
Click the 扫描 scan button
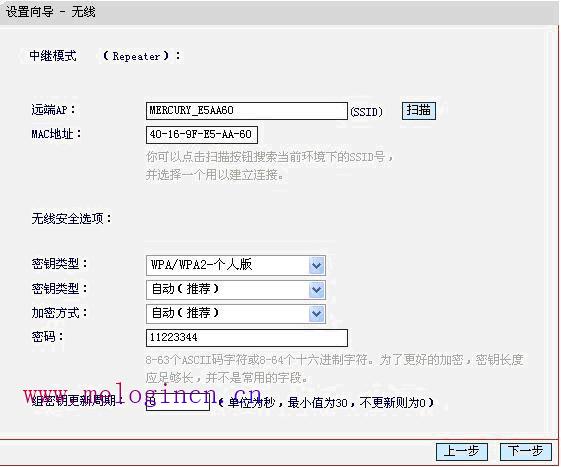(x=419, y=111)
